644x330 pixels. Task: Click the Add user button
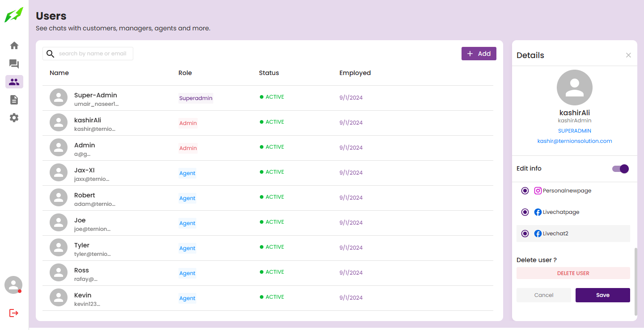pyautogui.click(x=479, y=54)
